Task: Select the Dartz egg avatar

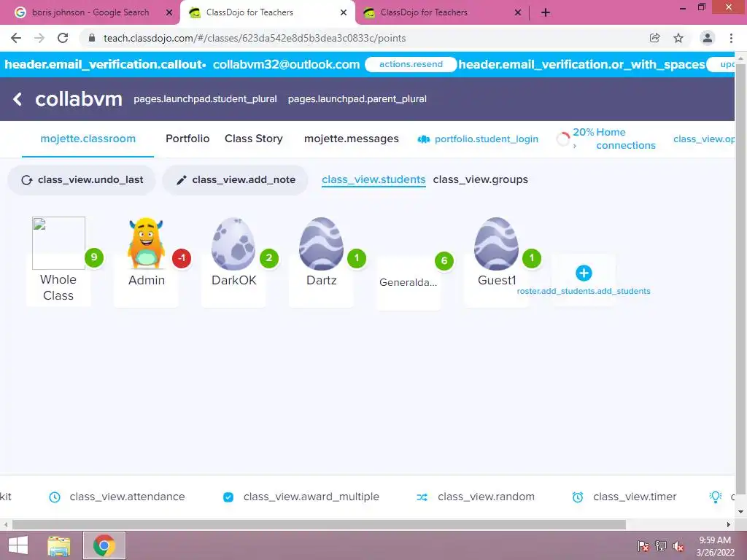Action: (321, 244)
